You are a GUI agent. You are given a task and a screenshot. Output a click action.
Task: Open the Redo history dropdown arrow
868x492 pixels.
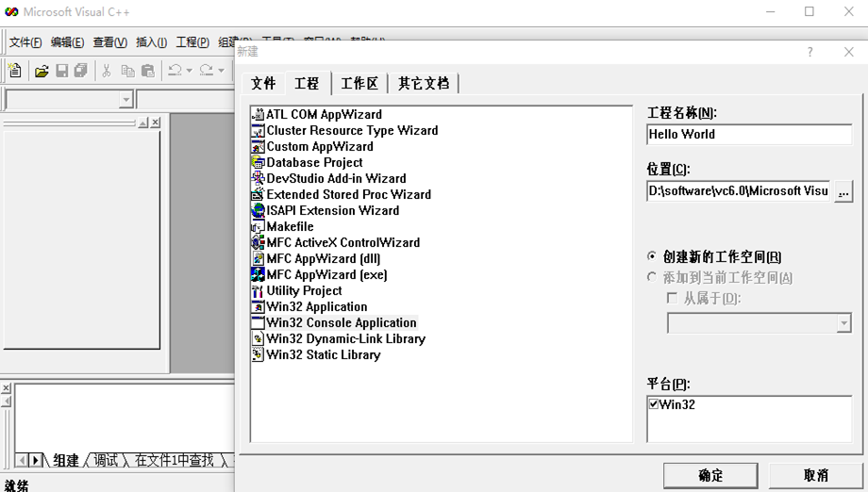click(222, 71)
